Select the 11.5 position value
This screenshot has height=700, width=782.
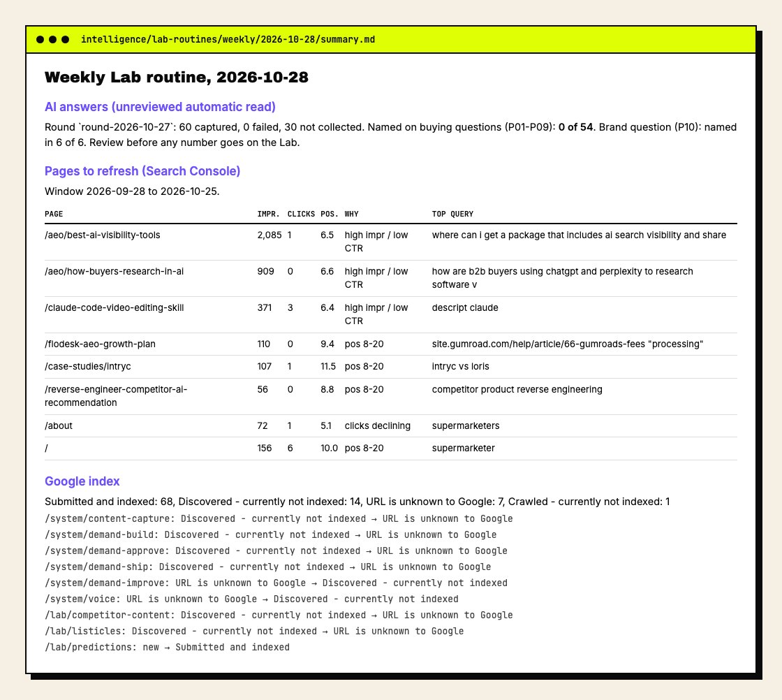click(328, 367)
